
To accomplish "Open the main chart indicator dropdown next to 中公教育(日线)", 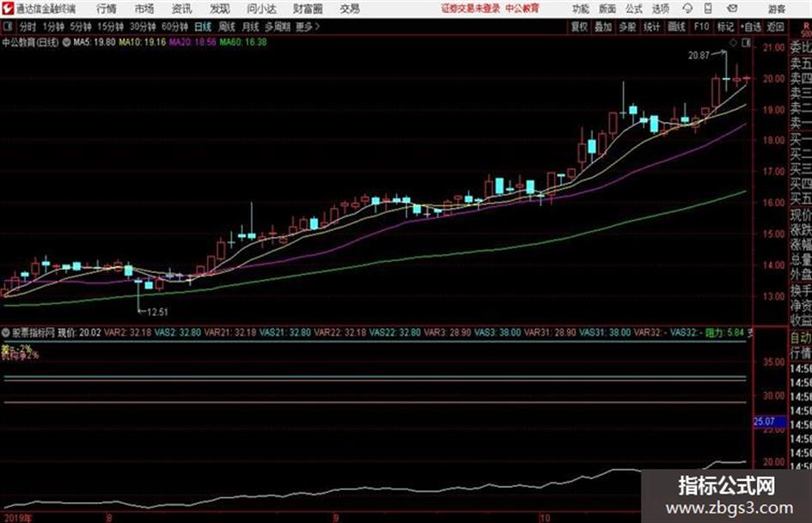I will (x=66, y=42).
